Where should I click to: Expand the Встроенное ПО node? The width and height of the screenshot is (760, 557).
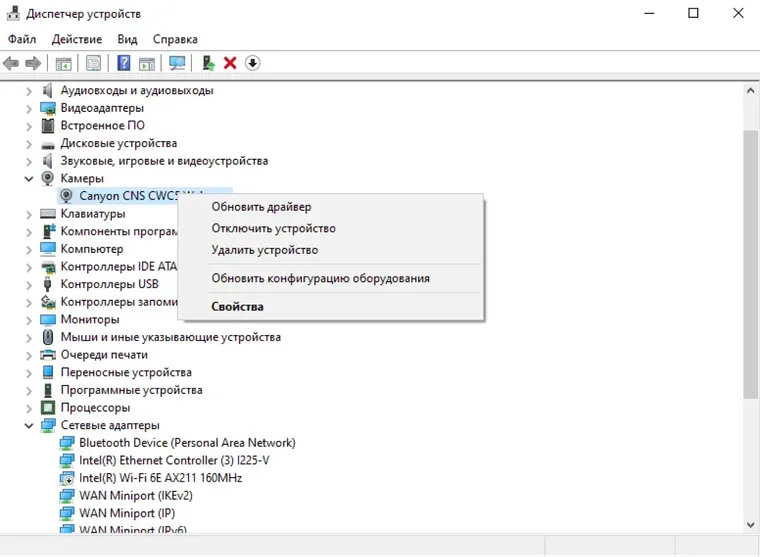[x=29, y=126]
